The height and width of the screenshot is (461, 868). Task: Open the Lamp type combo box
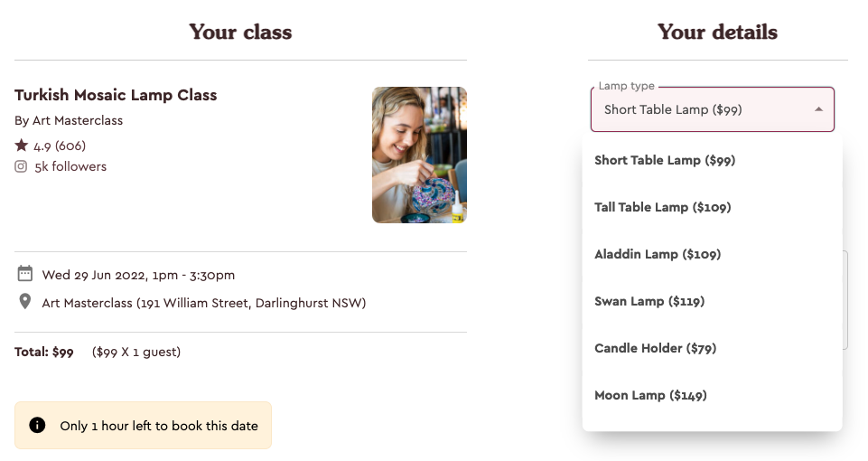coord(713,109)
